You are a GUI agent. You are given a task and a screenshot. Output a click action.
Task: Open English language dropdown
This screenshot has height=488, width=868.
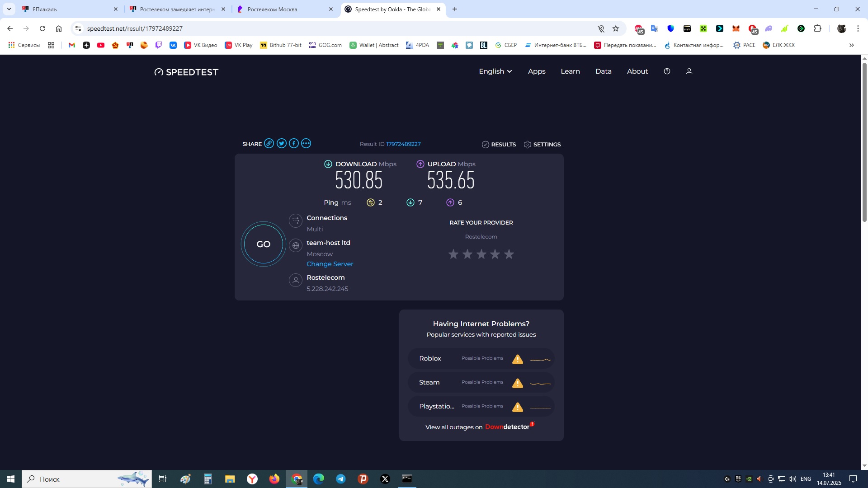pyautogui.click(x=495, y=71)
